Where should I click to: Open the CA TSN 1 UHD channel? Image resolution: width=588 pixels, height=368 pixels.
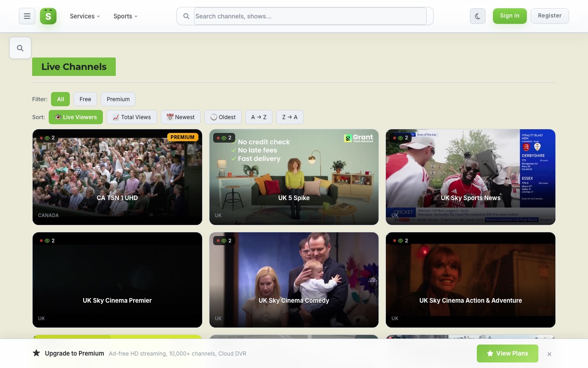click(x=117, y=177)
